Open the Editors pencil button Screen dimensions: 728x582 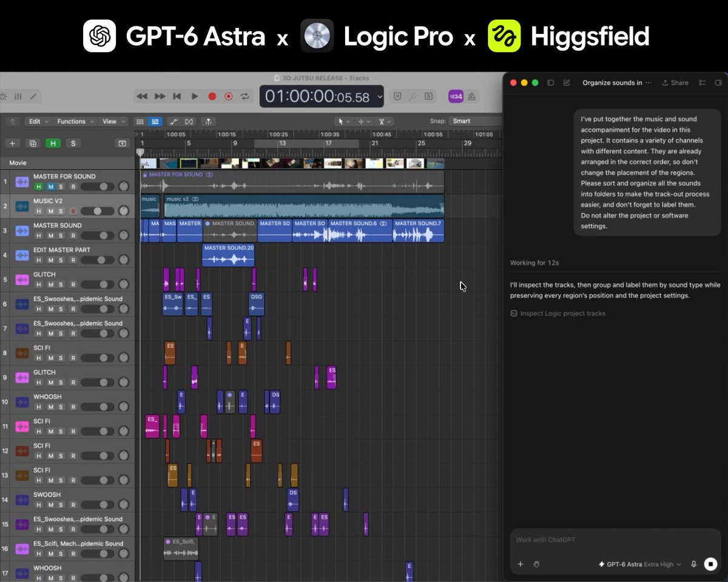(33, 96)
